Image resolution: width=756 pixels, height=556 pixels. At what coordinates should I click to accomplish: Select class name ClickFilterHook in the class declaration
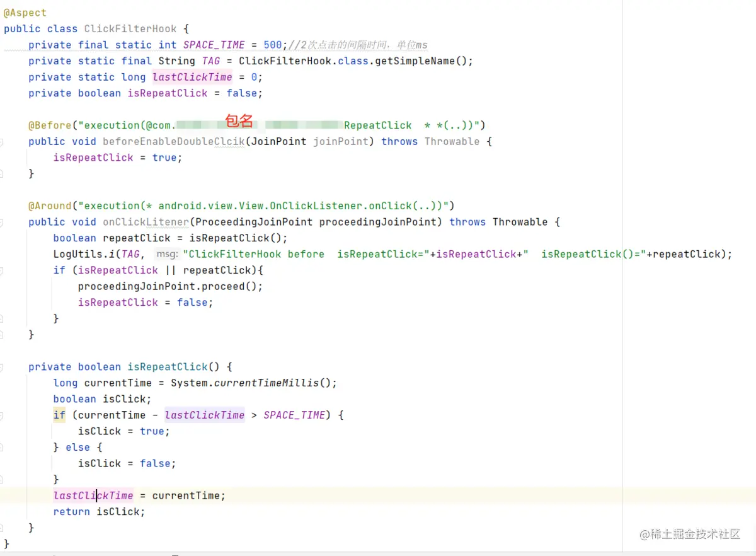pyautogui.click(x=130, y=29)
